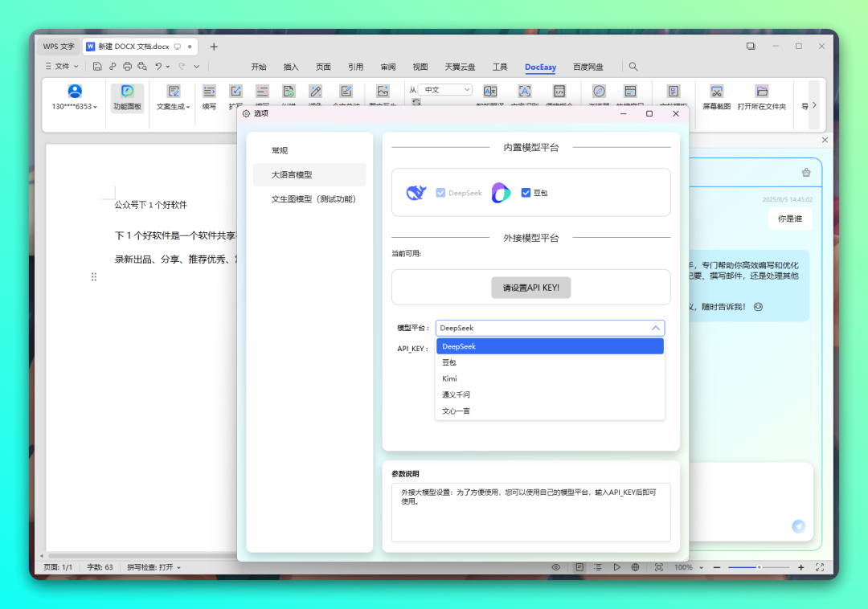Open the 常规 settings section
This screenshot has height=609, width=868.
coord(280,150)
